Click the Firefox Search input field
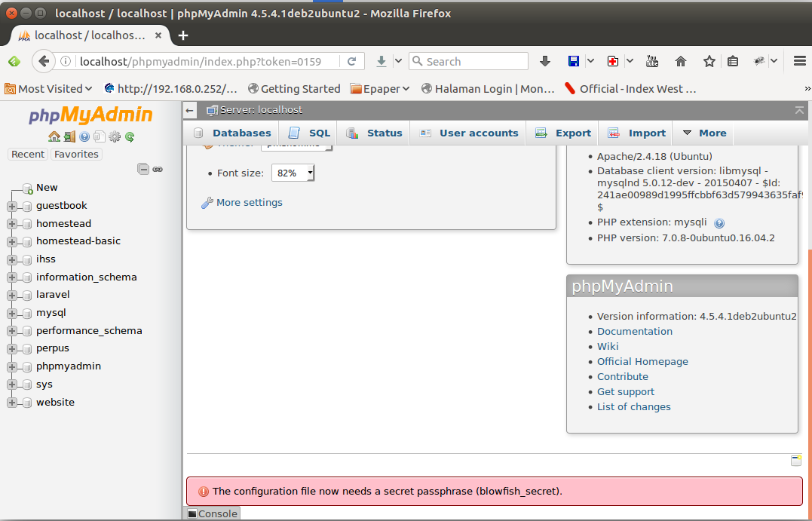 [x=469, y=61]
